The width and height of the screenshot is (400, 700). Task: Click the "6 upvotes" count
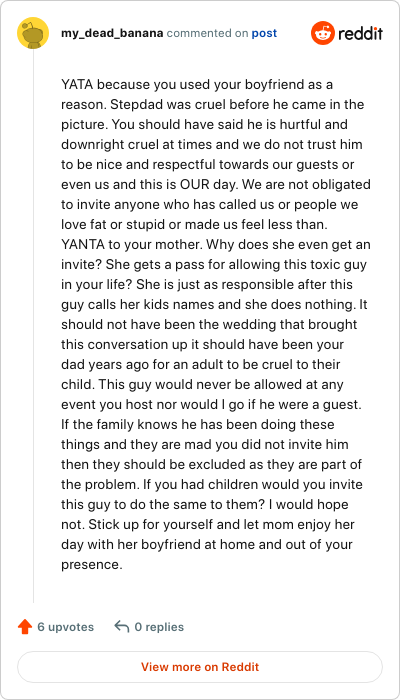[x=66, y=627]
